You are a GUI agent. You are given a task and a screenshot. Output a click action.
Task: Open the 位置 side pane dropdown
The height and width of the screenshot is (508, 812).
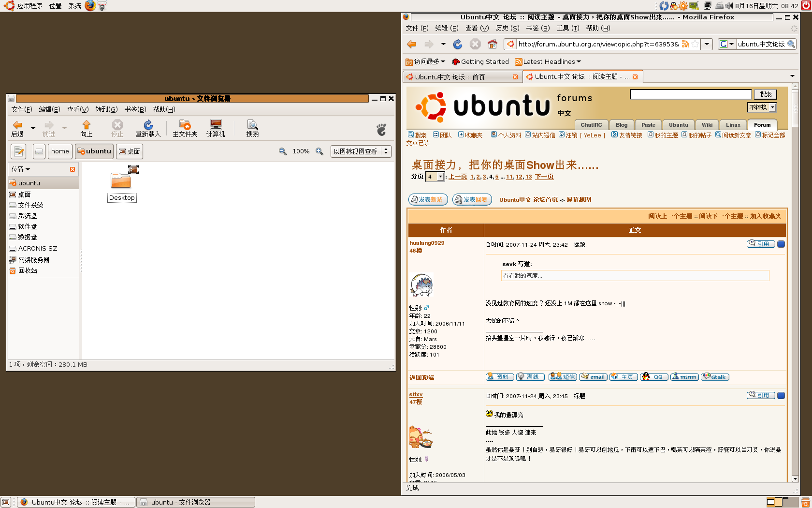[21, 169]
